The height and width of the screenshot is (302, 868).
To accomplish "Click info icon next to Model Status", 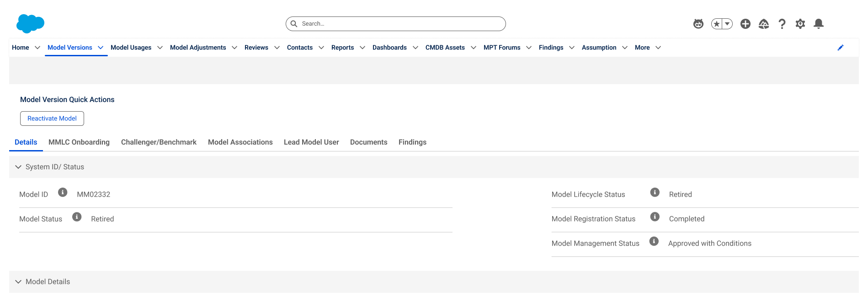I will [x=77, y=217].
